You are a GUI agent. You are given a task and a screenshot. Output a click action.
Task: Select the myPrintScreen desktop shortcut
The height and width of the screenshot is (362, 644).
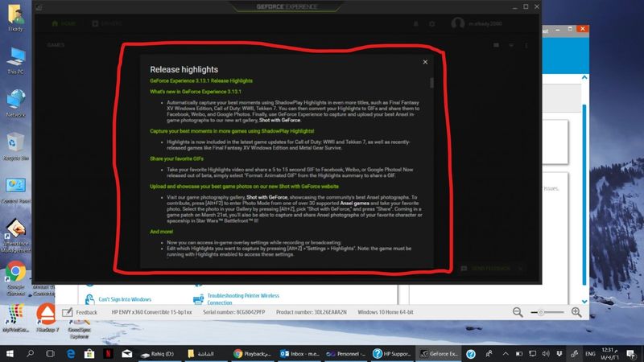coord(15,318)
